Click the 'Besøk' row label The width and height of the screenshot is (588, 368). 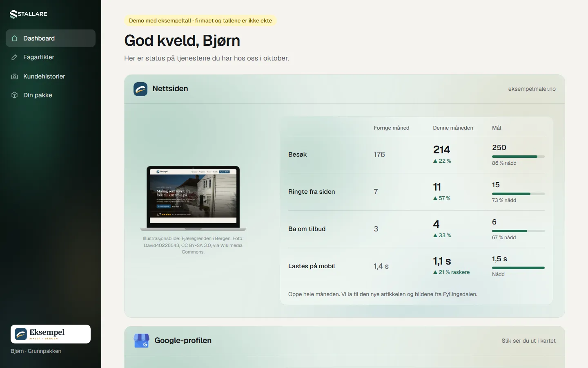pos(297,155)
